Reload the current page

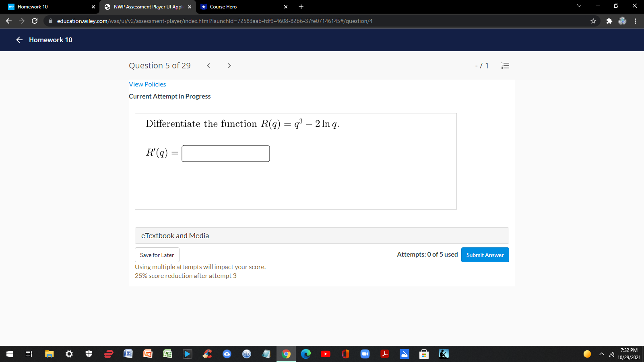click(x=34, y=21)
